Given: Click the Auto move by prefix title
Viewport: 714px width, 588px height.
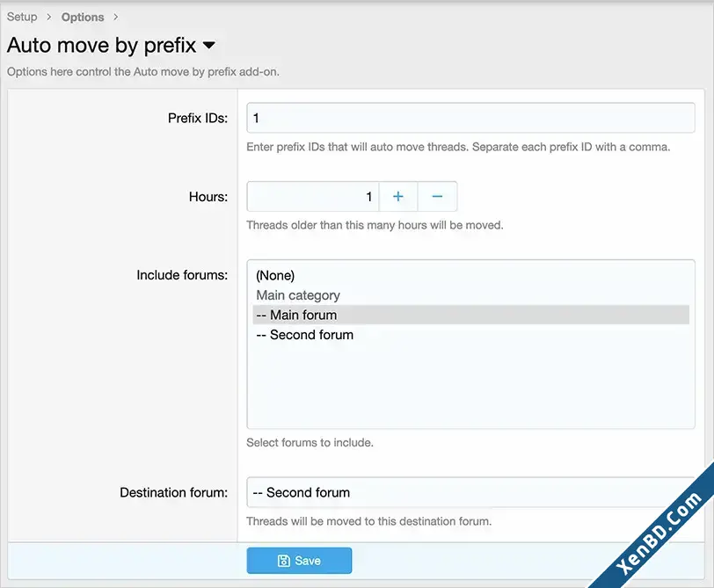Looking at the screenshot, I should coord(101,45).
